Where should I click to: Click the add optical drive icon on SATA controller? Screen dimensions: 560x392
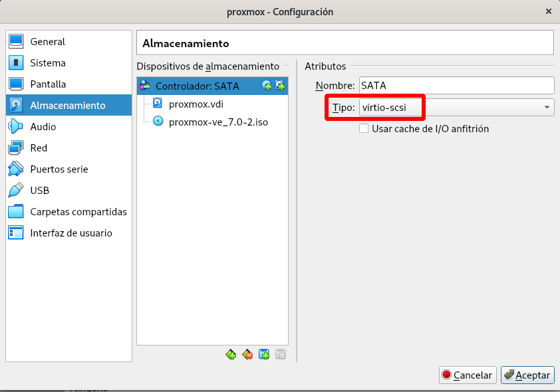coord(267,86)
